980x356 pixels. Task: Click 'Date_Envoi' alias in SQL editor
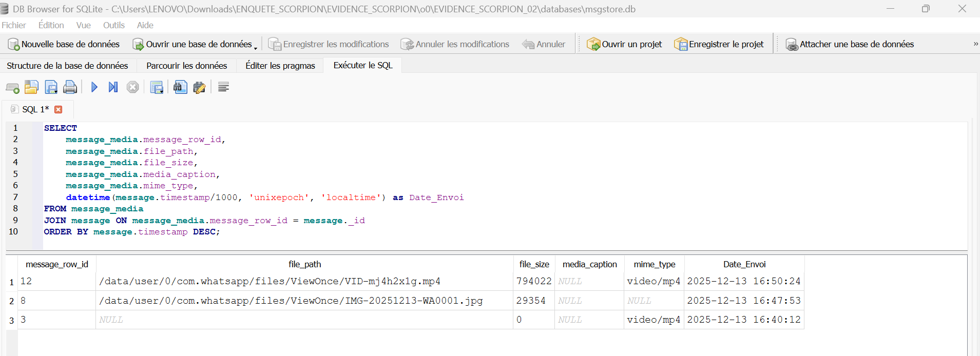click(x=436, y=197)
